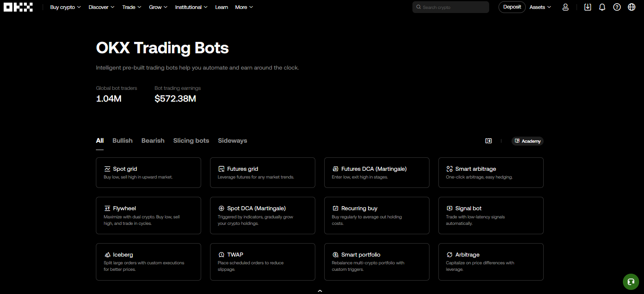This screenshot has height=294, width=644.
Task: Open the Academy button
Action: pyautogui.click(x=527, y=141)
